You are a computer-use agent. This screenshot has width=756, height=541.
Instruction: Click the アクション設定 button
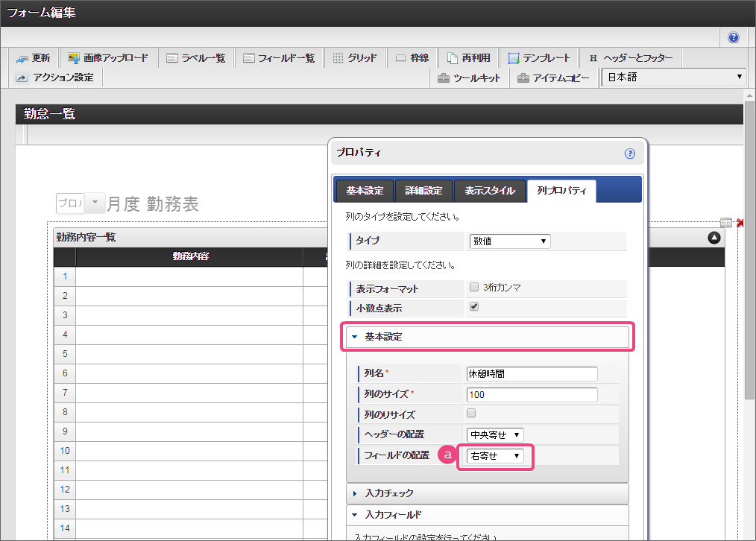pos(55,77)
